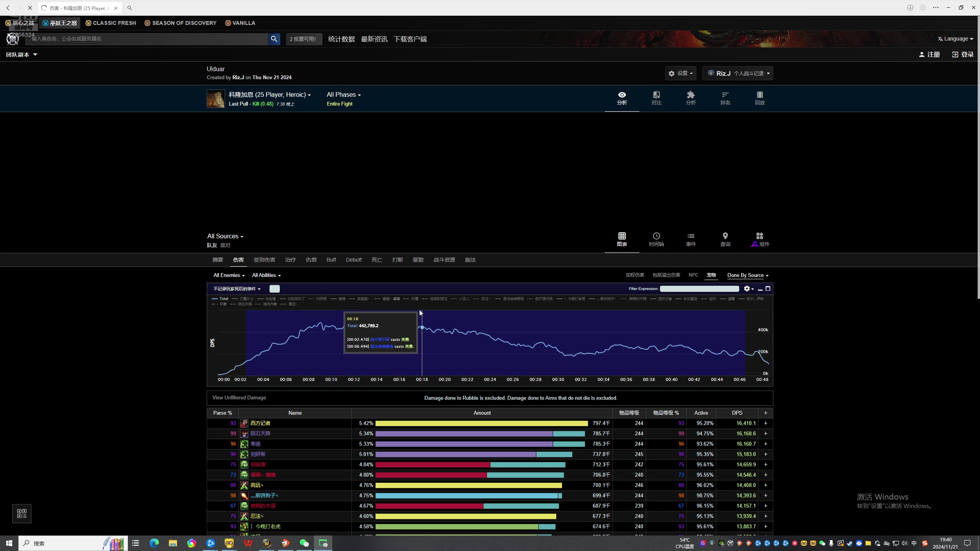Open the graph gear settings dropdown
Screen dimensions: 980x551
pos(748,289)
